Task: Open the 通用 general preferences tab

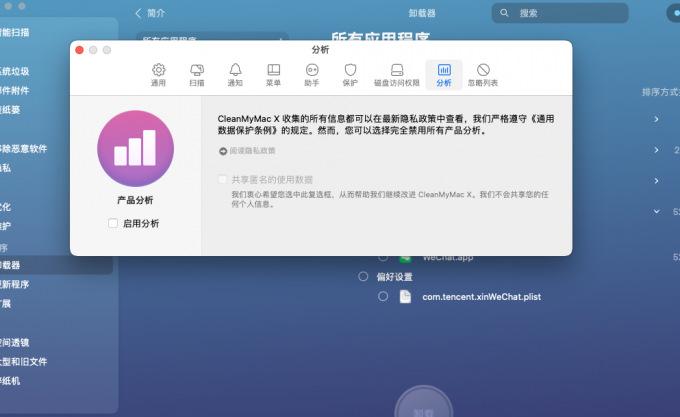Action: click(x=158, y=75)
